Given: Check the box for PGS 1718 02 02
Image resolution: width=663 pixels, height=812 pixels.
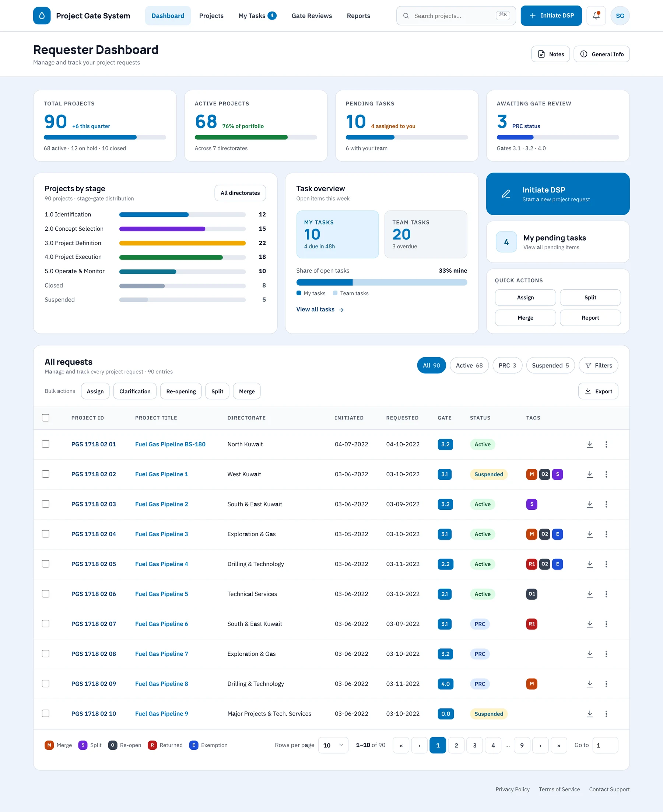Looking at the screenshot, I should pos(45,474).
